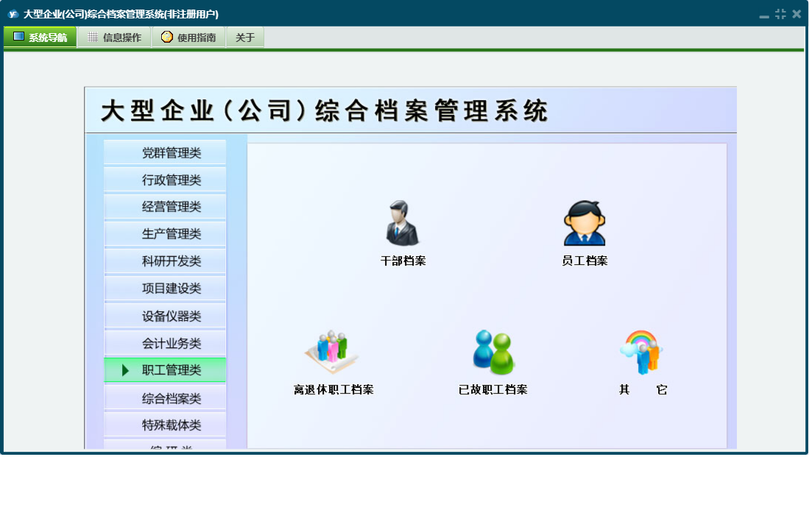The image size is (809, 532).
Task: Open the 使用指南 tab
Action: pos(189,37)
